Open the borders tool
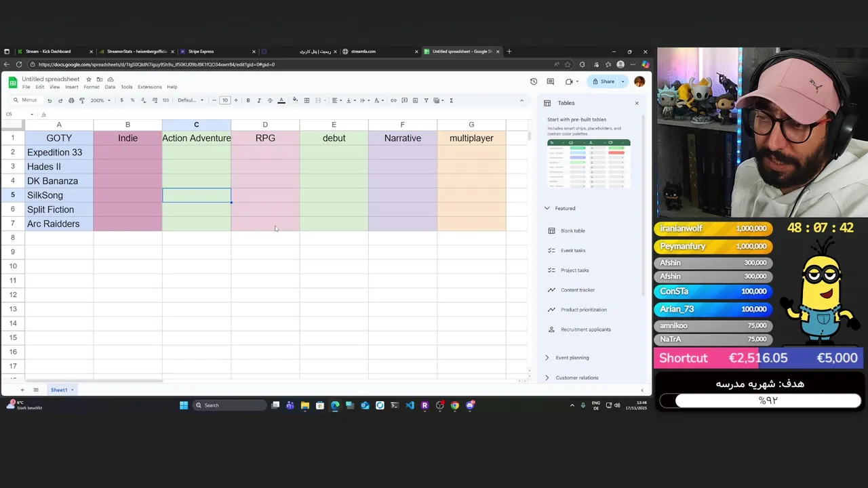This screenshot has height=488, width=868. tap(307, 100)
